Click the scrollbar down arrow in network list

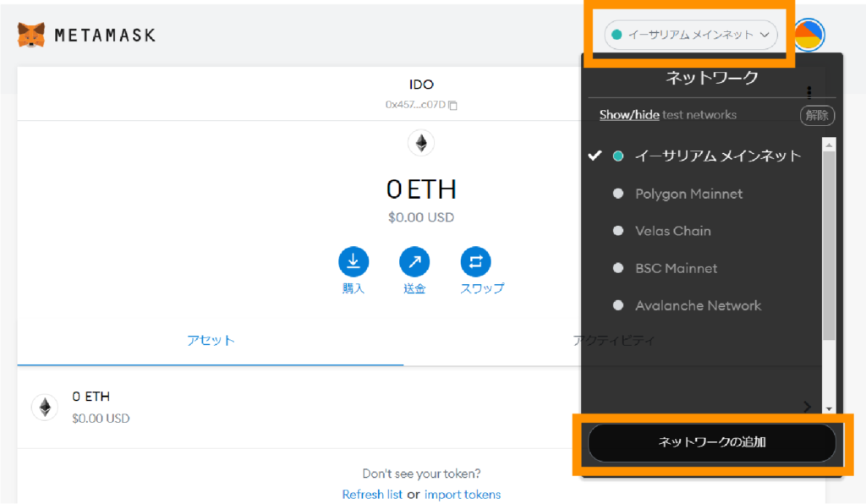click(829, 408)
